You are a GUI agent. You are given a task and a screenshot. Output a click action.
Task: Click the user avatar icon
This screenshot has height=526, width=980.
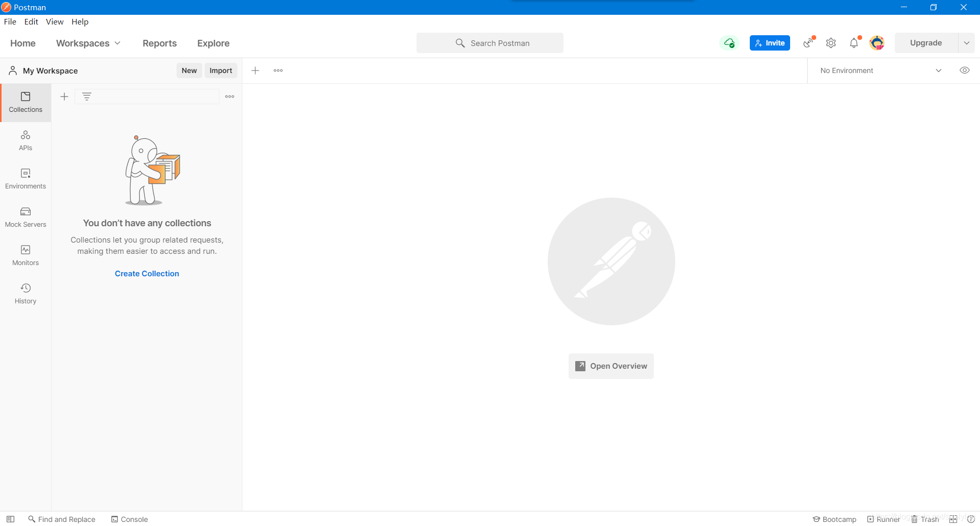pyautogui.click(x=877, y=43)
